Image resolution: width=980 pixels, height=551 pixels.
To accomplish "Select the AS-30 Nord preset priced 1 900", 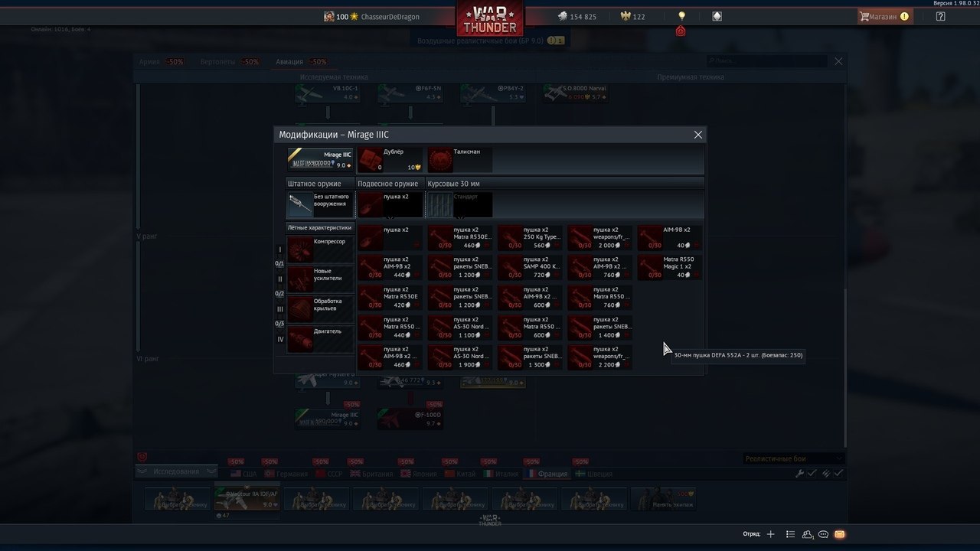I will 460,357.
